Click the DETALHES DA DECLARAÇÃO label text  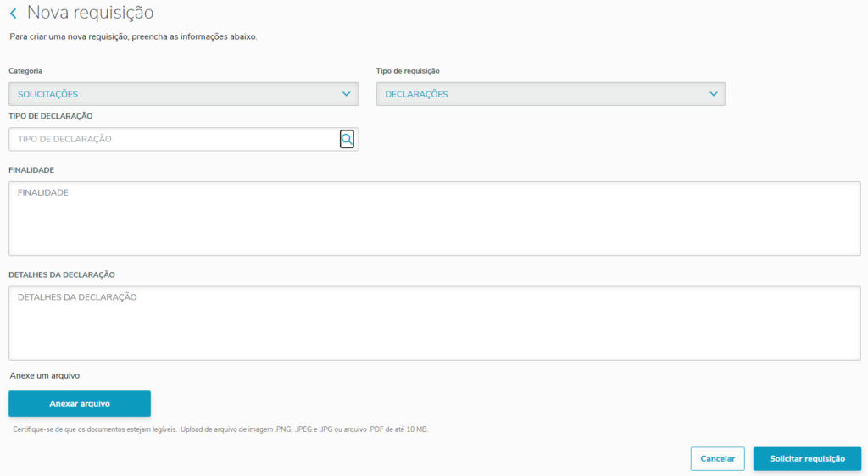pos(62,275)
